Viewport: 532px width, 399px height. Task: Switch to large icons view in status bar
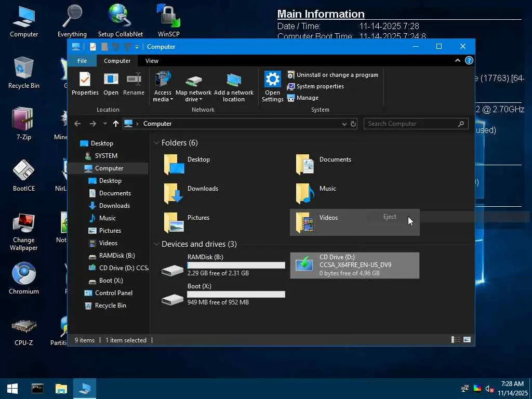[467, 340]
